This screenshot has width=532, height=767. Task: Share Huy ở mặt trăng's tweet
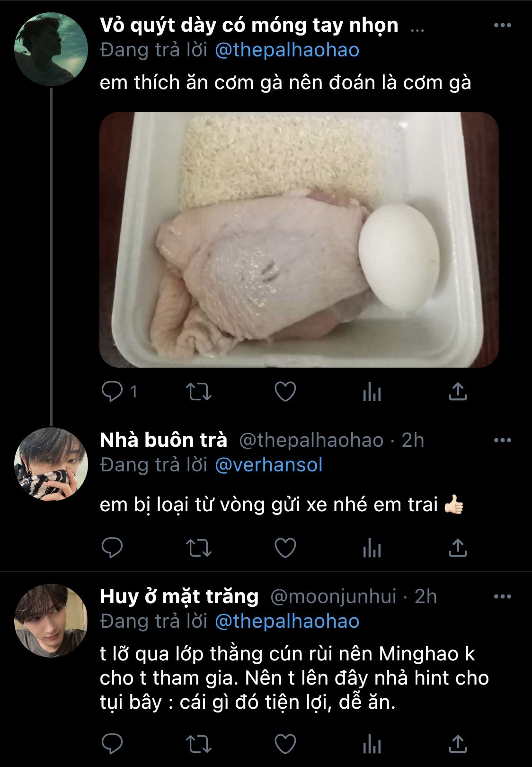pos(458,744)
